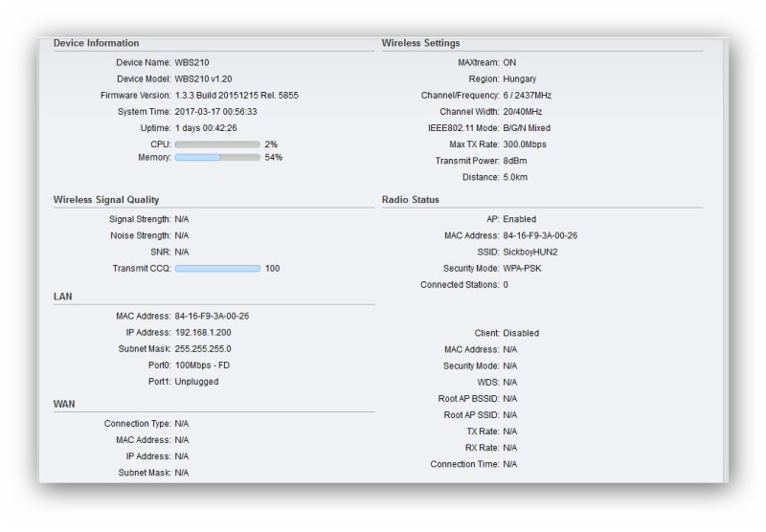Click the Max TX Rate value 300.0Mbps
Image resolution: width=766 pixels, height=532 pixels.
click(x=525, y=144)
